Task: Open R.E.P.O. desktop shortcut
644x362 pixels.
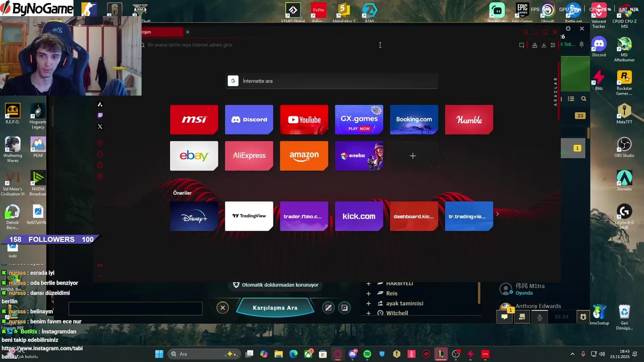Action: (13, 114)
